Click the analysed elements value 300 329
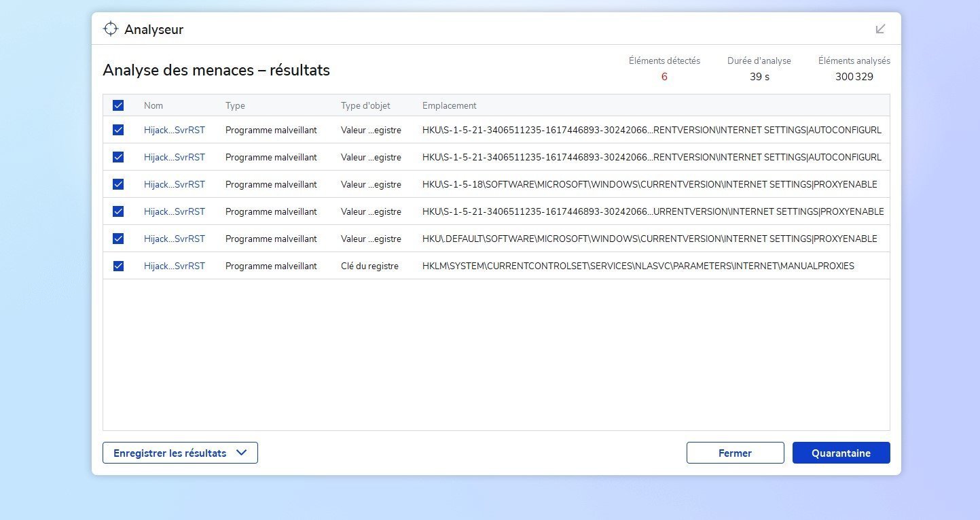 pos(854,77)
